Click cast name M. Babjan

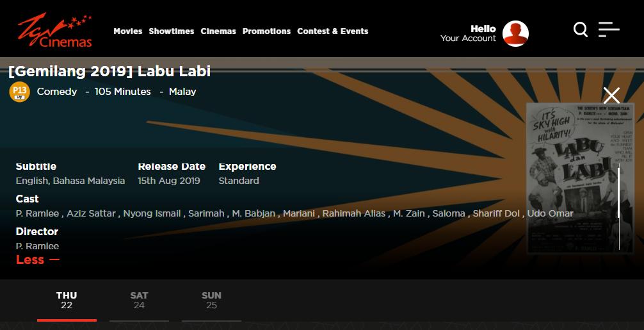point(254,213)
